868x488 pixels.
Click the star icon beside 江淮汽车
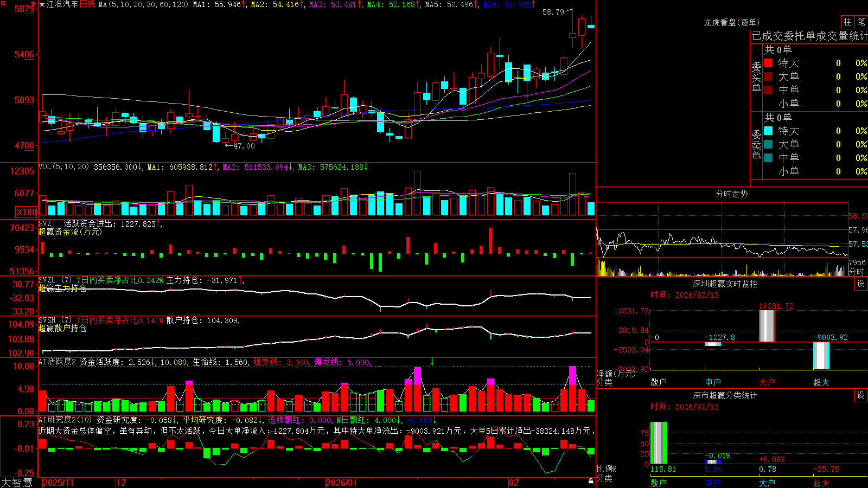42,4
